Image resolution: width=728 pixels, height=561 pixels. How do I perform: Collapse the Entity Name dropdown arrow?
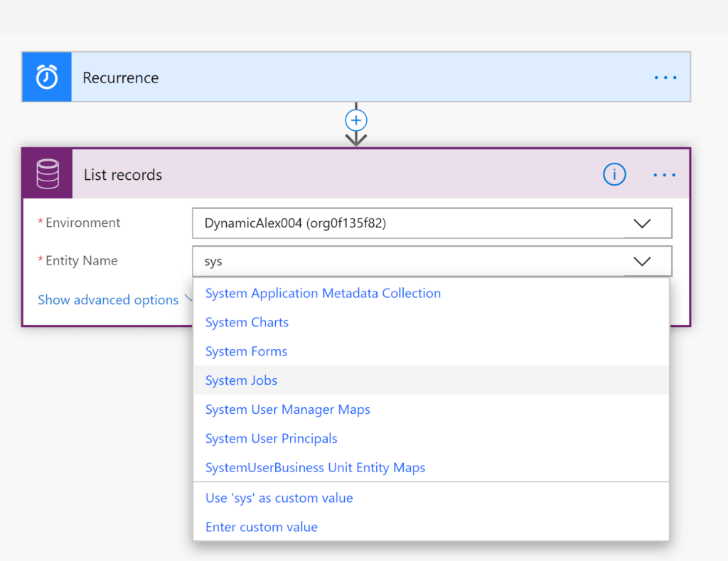click(642, 262)
